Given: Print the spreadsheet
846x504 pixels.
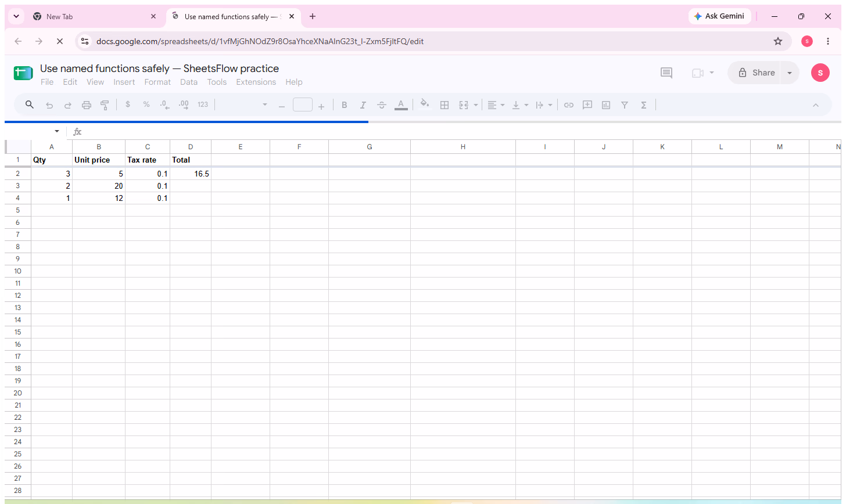Looking at the screenshot, I should click(87, 105).
